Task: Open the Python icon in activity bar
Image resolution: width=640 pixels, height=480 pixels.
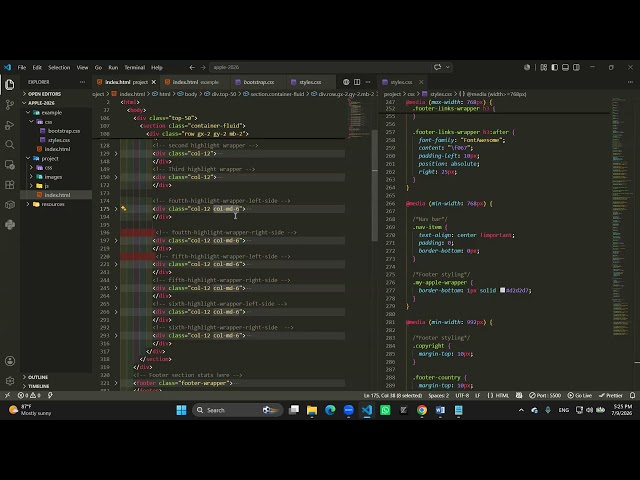Action: point(10,224)
